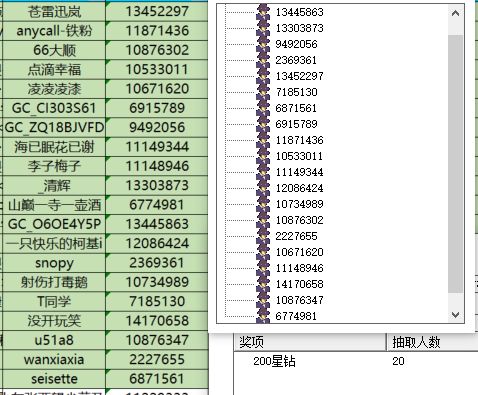Click the winner list scroll down arrow
Image resolution: width=478 pixels, height=395 pixels.
coord(455,315)
